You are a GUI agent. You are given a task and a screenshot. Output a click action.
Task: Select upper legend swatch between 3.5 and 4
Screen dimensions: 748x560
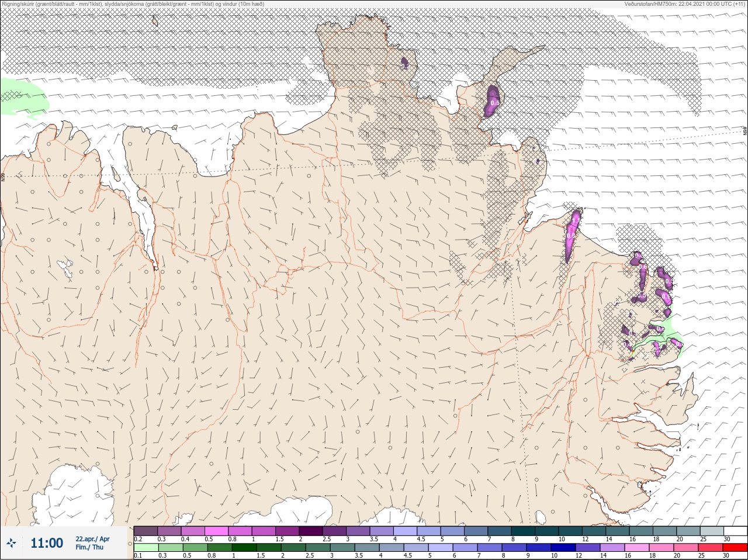point(382,531)
